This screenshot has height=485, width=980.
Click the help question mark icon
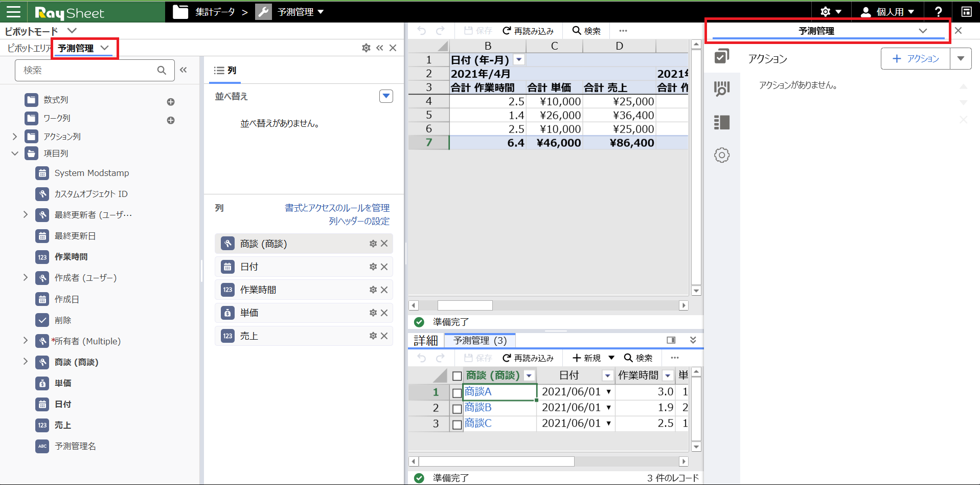[938, 12]
